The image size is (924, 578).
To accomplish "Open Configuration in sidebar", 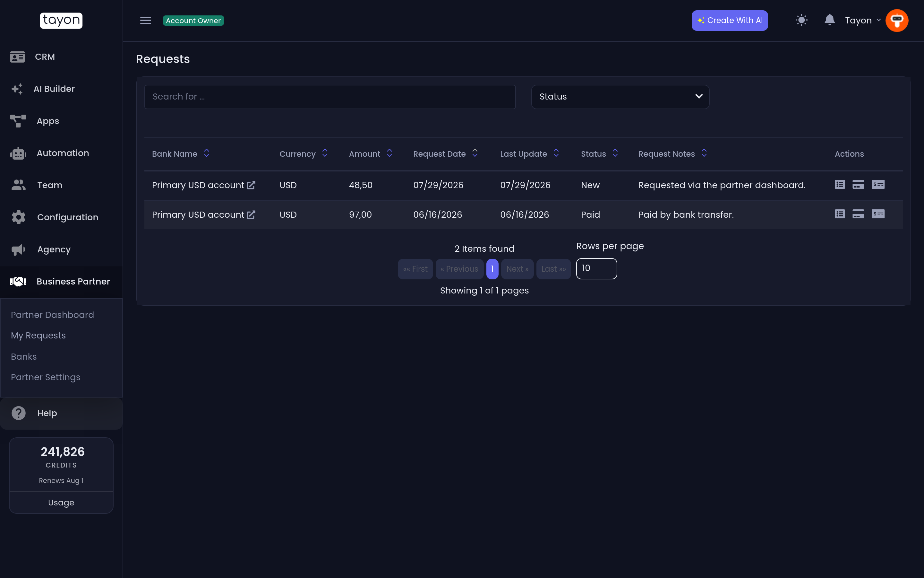I will (x=61, y=217).
